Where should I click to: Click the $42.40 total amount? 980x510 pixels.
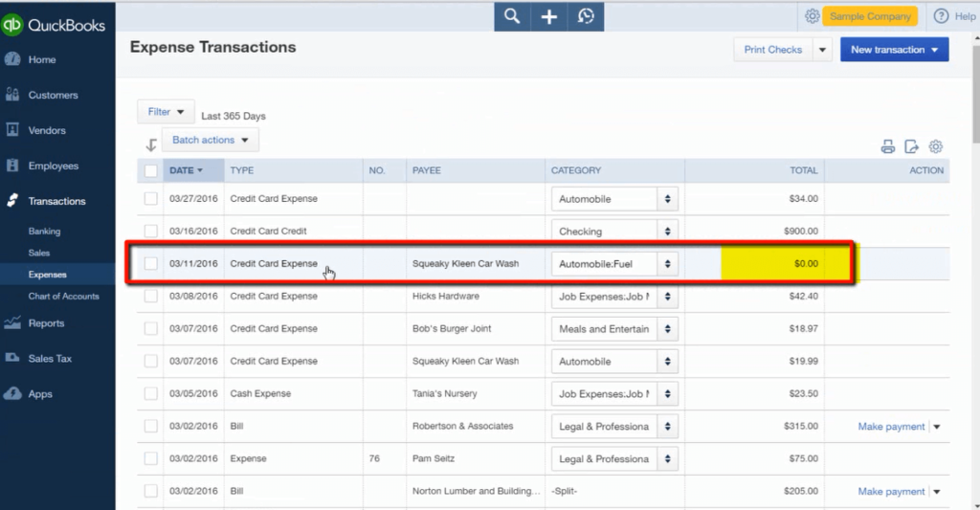click(x=803, y=296)
